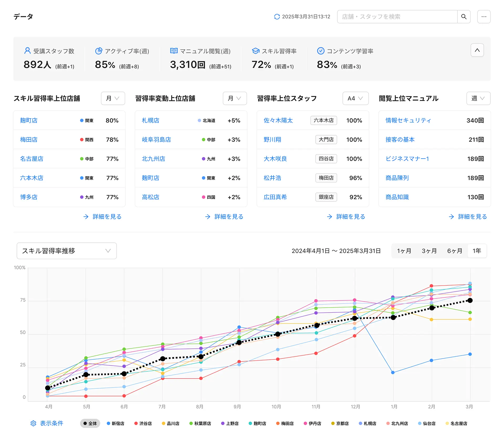Toggle the 品川店 series in chart legend
Viewport: 504px width, 440px height.
click(171, 423)
